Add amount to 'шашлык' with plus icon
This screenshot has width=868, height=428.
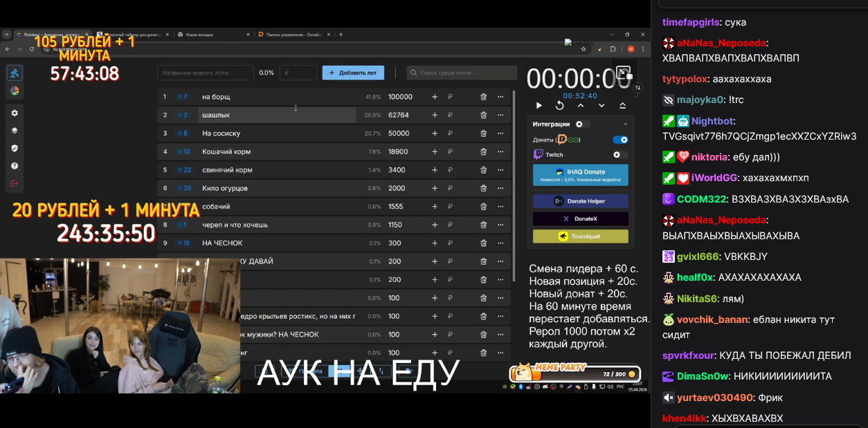point(435,115)
